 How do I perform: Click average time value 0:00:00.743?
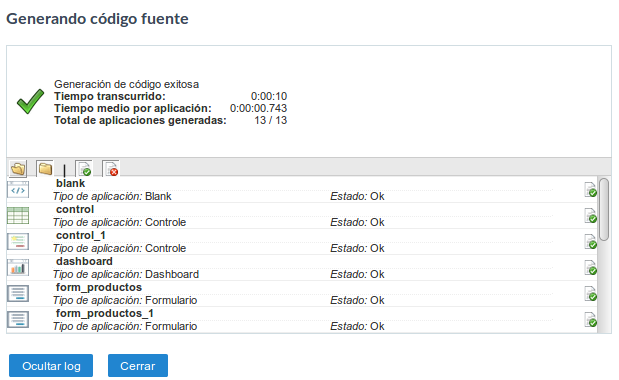pyautogui.click(x=259, y=108)
